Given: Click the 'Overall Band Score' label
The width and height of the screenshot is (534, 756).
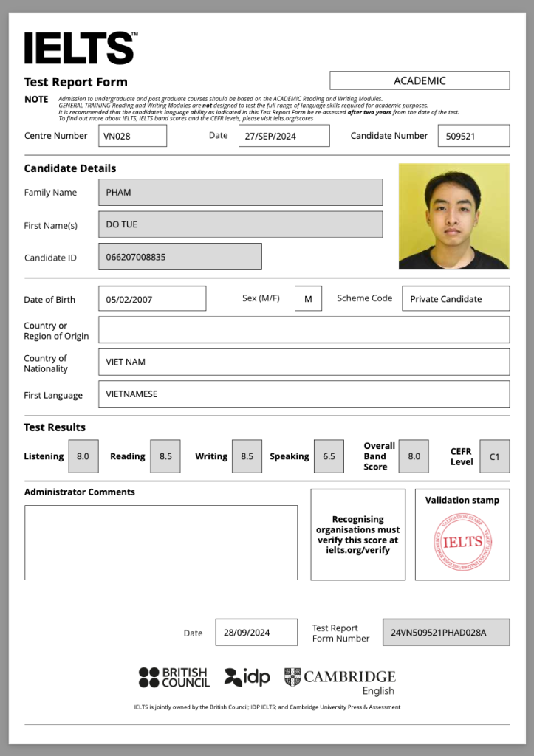Looking at the screenshot, I should pyautogui.click(x=379, y=456).
